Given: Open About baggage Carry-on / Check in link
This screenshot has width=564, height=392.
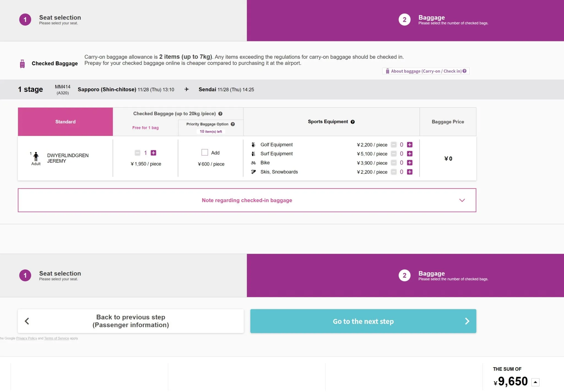Looking at the screenshot, I should click(426, 71).
